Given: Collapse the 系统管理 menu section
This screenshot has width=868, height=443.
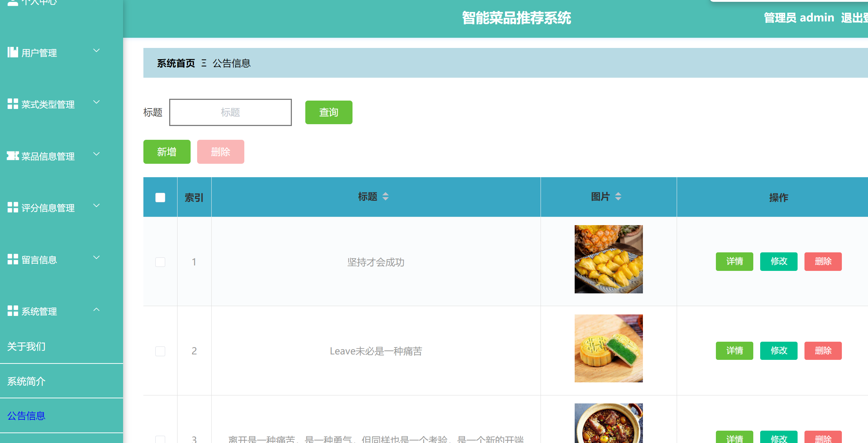Looking at the screenshot, I should [x=96, y=309].
